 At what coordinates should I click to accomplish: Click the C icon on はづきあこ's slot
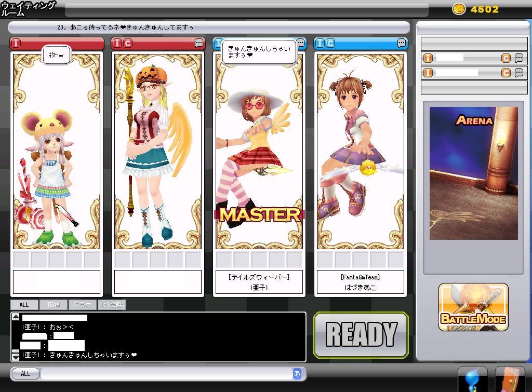[330, 43]
